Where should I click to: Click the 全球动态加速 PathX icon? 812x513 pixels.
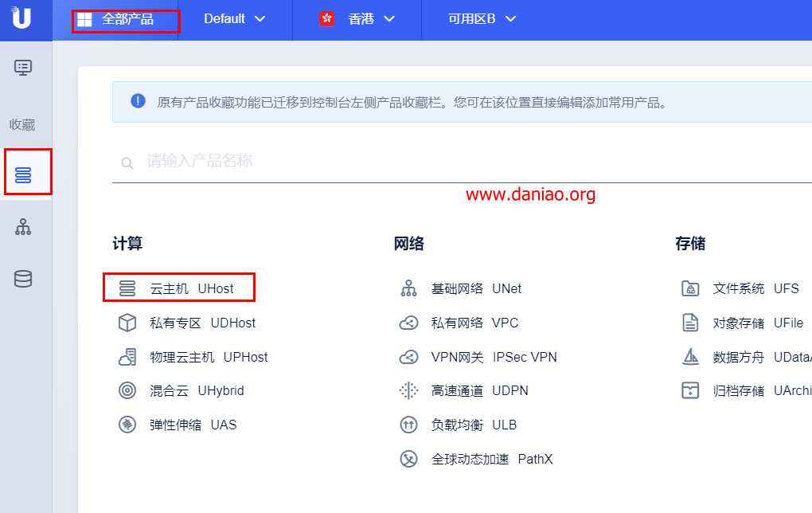[408, 459]
